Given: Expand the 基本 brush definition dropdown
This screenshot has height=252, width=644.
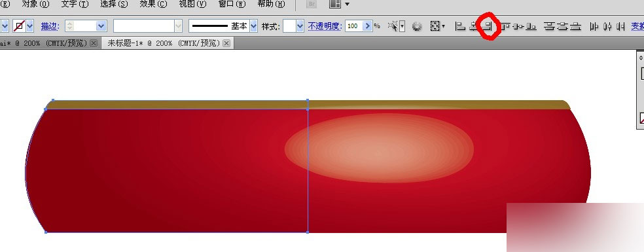Looking at the screenshot, I should point(253,26).
